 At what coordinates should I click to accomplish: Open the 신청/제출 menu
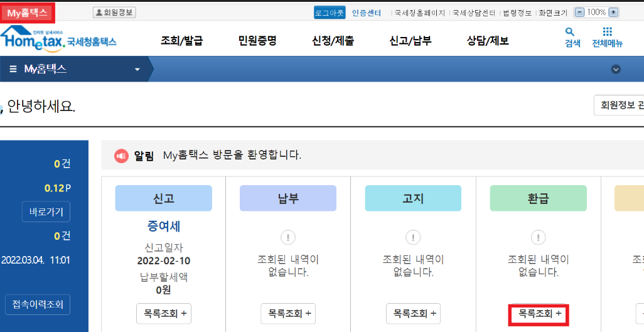pos(333,41)
